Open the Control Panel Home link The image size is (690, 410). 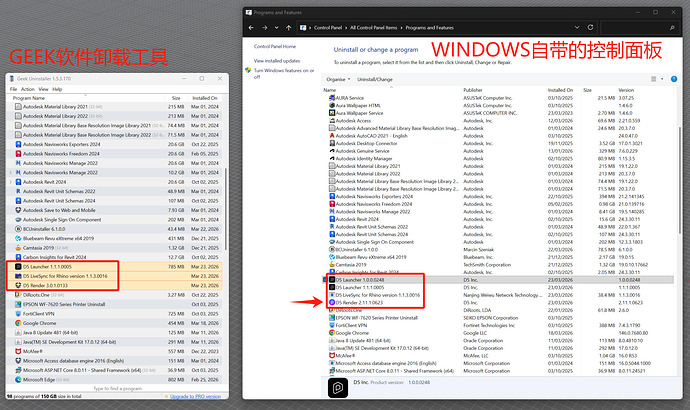coord(275,46)
